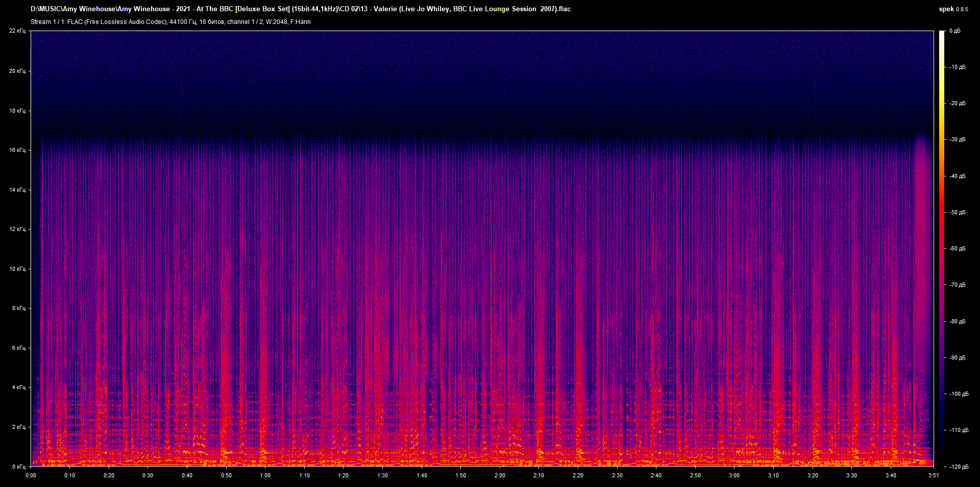Click the spek 0.8.5 version label
The height and width of the screenshot is (487, 980).
pos(953,9)
